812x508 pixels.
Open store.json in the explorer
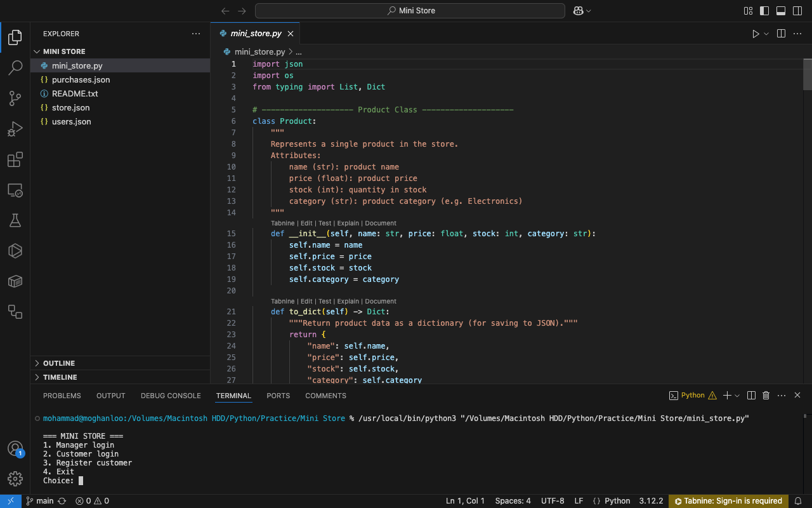pos(70,107)
